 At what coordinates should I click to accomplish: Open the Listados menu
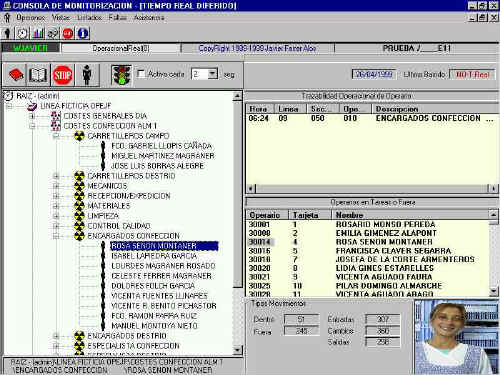(89, 17)
